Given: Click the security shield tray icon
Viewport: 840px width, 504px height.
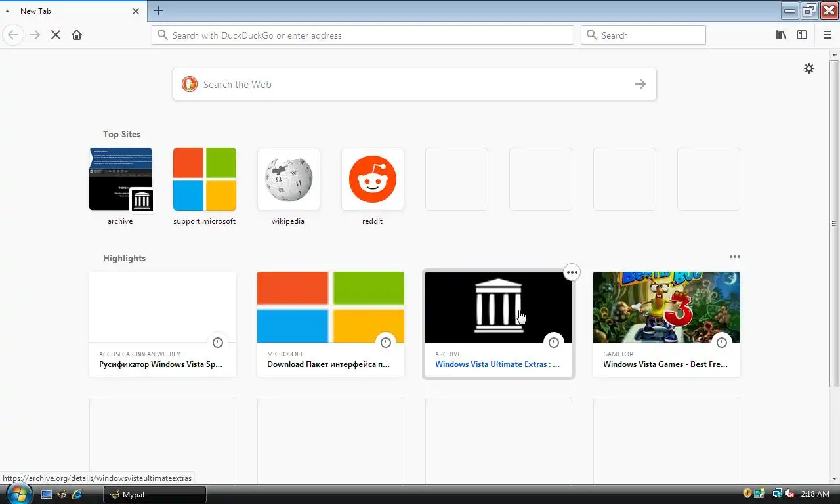Looking at the screenshot, I should tap(747, 493).
